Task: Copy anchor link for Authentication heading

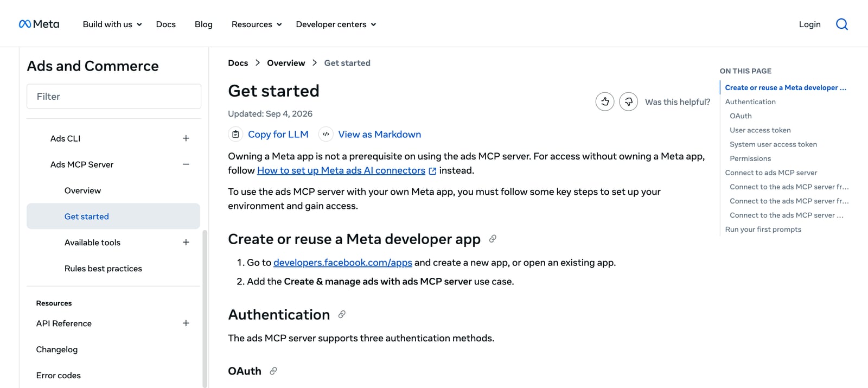Action: tap(342, 314)
